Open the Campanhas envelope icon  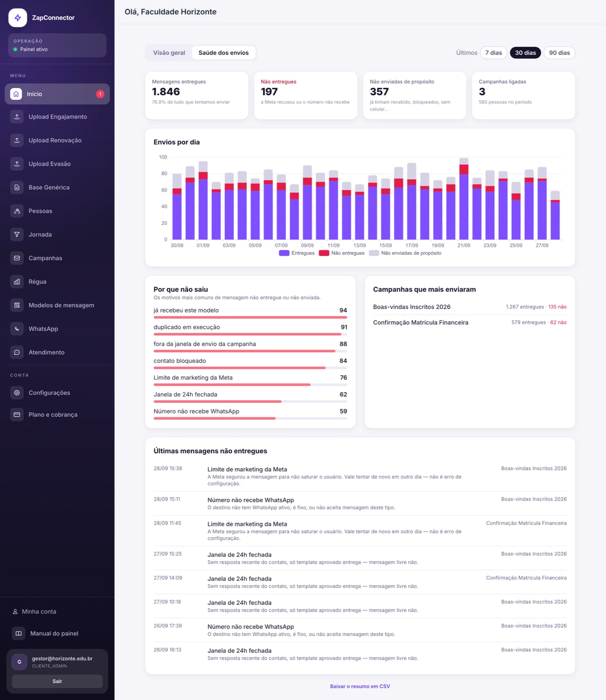17,258
